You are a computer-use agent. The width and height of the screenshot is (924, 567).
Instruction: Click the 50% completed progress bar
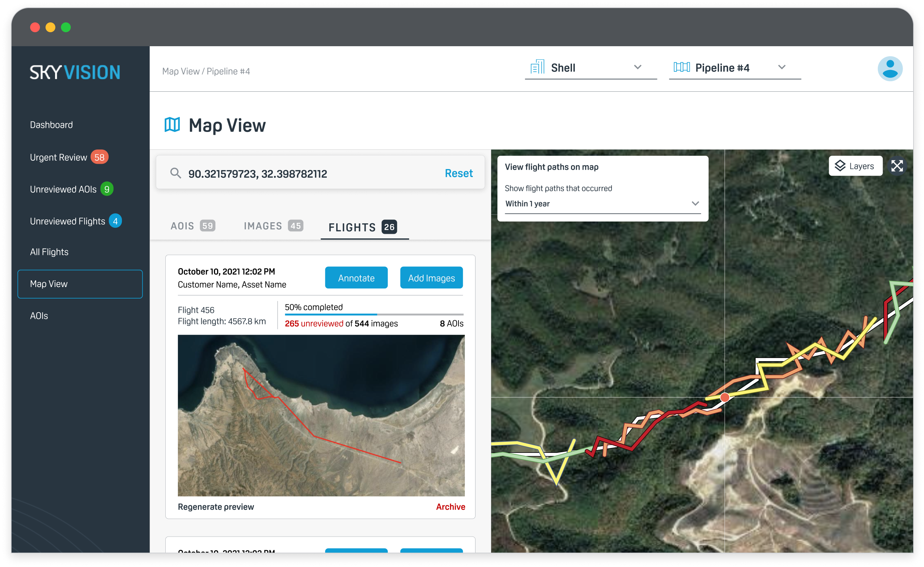click(x=374, y=314)
